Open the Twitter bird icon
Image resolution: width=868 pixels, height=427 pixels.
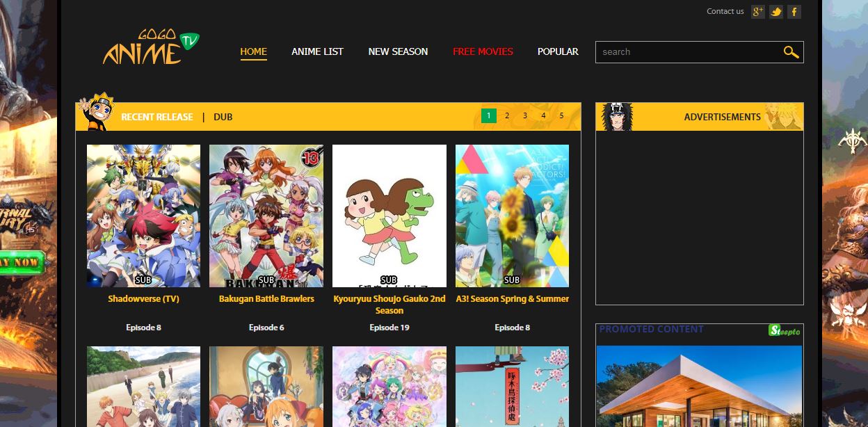(775, 11)
